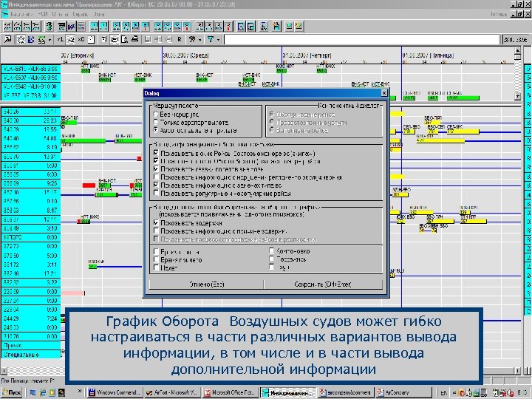The width and height of the screenshot is (532, 399).
Task: Click the first flight schedule icon in top toolbar
Action: tap(7, 26)
